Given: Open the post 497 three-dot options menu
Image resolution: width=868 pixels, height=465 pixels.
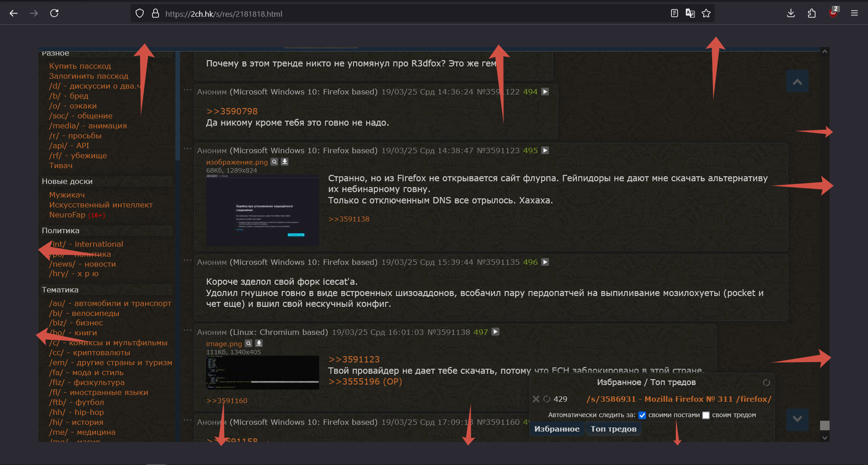Looking at the screenshot, I should (188, 330).
